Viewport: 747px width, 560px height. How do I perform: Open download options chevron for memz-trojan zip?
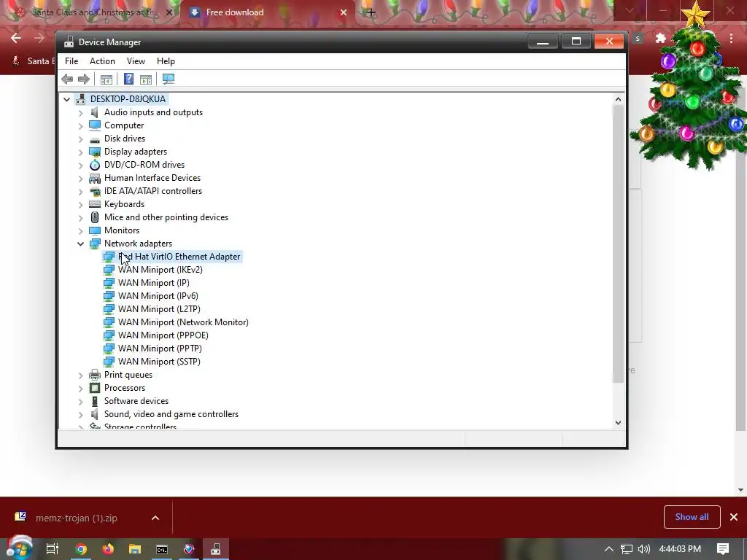click(155, 518)
